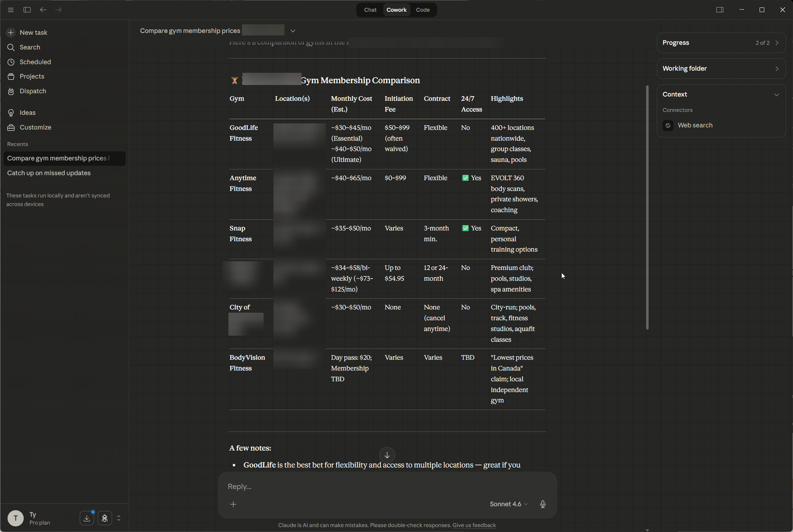This screenshot has width=793, height=532.
Task: Expand the Working folder panel
Action: coord(721,69)
